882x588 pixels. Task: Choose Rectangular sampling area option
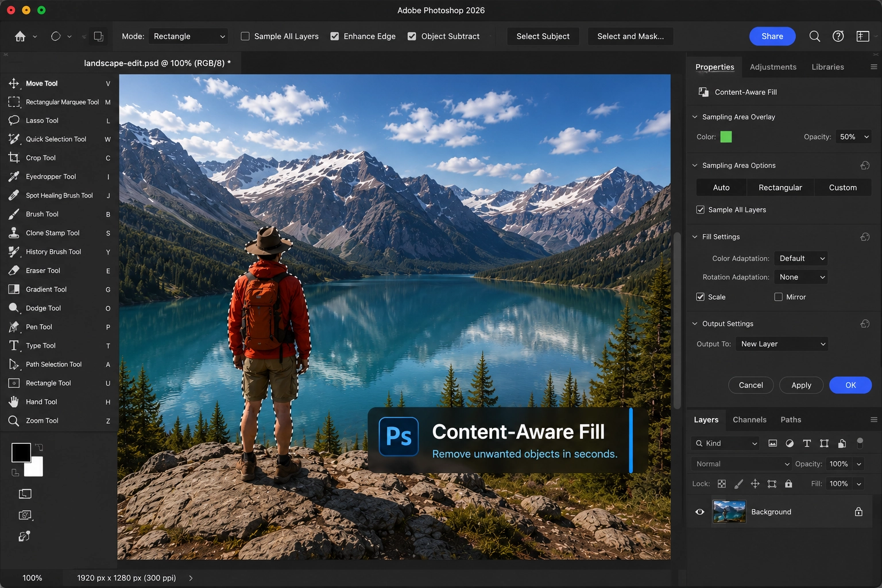(x=780, y=188)
